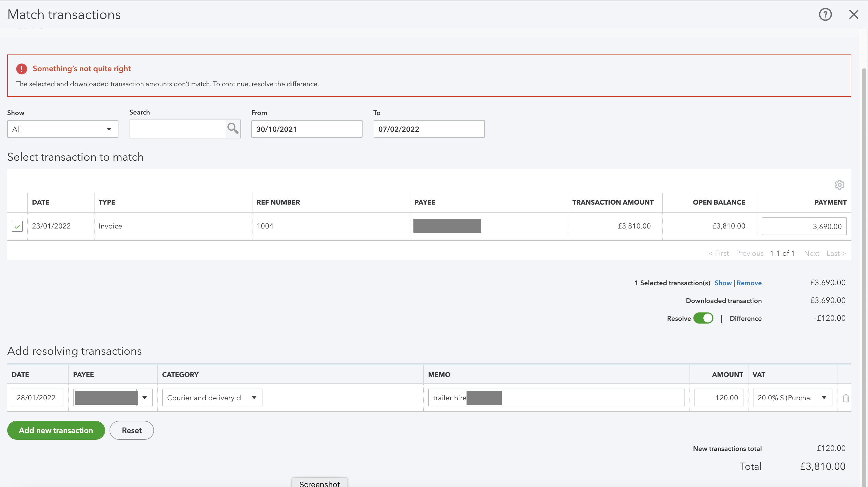Click the From date field
The height and width of the screenshot is (487, 868).
[306, 129]
